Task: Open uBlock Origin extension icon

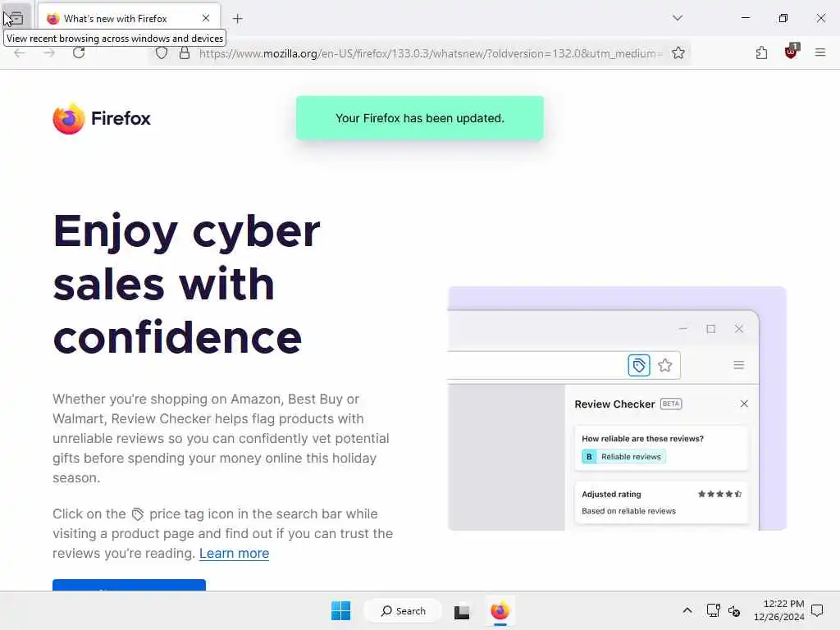Action: click(x=792, y=52)
